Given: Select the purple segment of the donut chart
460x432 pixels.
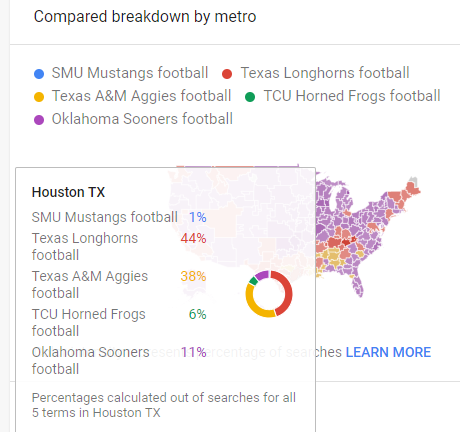Looking at the screenshot, I should (262, 276).
